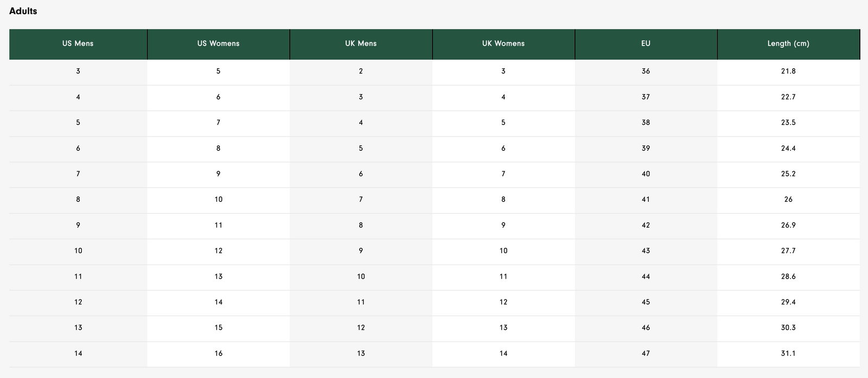Select the 29.4 length value
This screenshot has width=868, height=378.
788,302
